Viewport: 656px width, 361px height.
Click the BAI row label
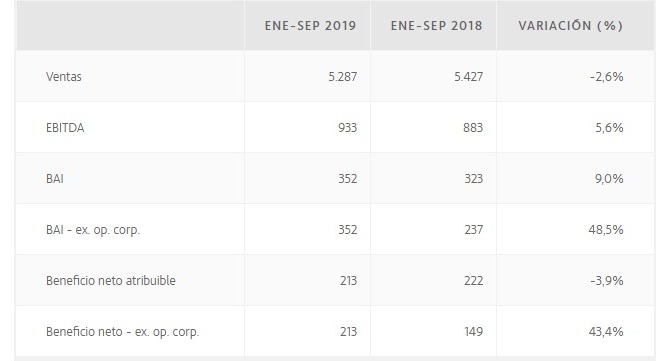click(x=55, y=179)
